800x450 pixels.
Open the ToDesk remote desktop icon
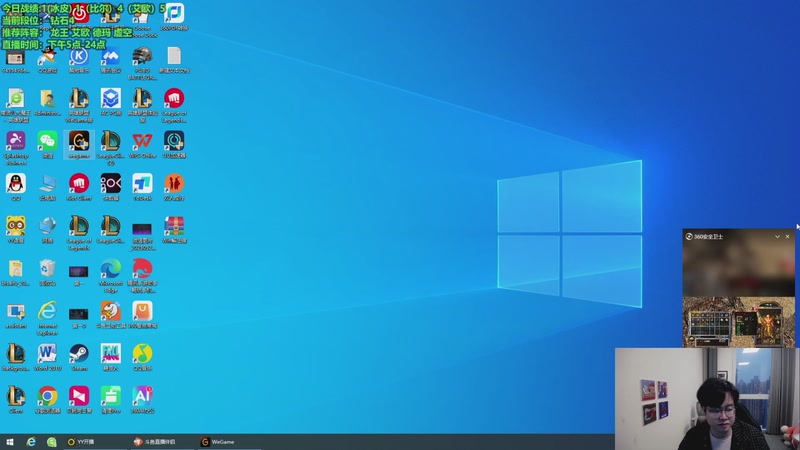click(x=142, y=184)
